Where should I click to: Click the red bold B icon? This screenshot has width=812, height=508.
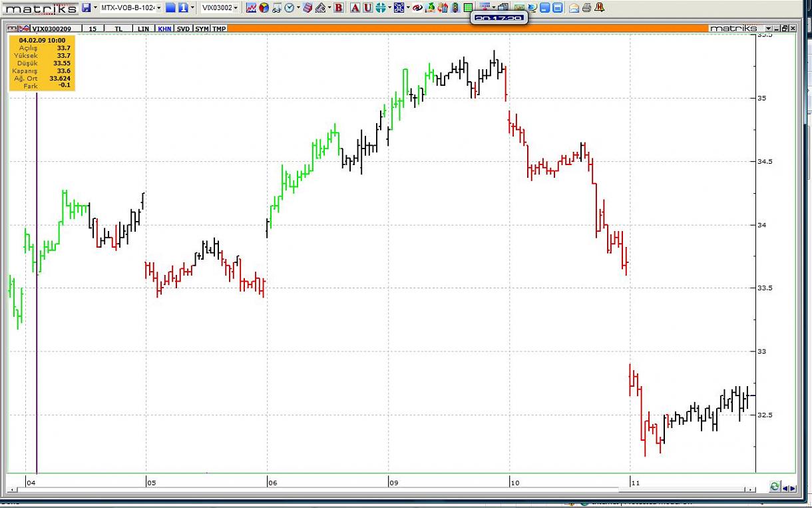(339, 7)
